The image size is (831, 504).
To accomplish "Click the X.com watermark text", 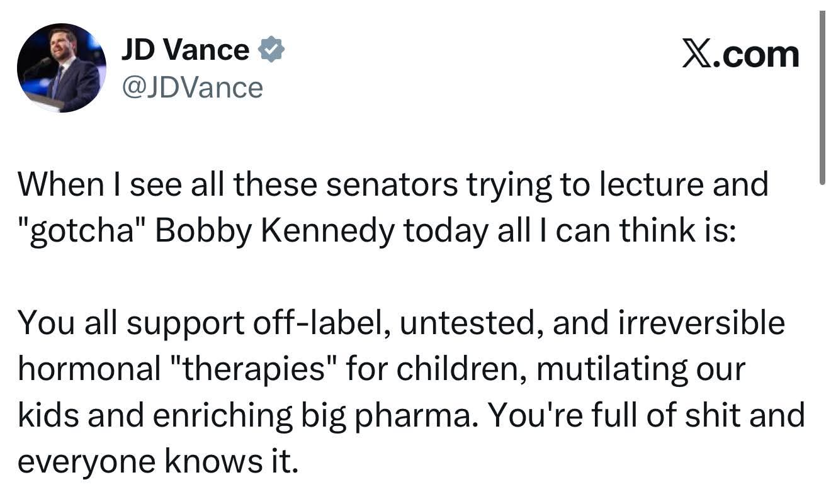I will (740, 55).
